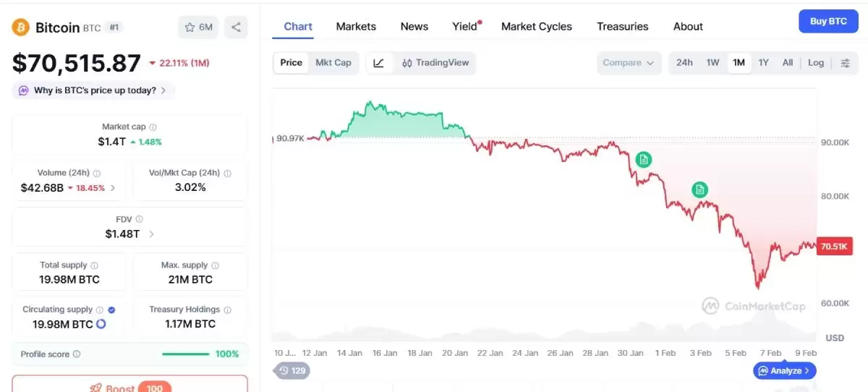Expand the FDV details chevron
The width and height of the screenshot is (868, 392).
(151, 234)
